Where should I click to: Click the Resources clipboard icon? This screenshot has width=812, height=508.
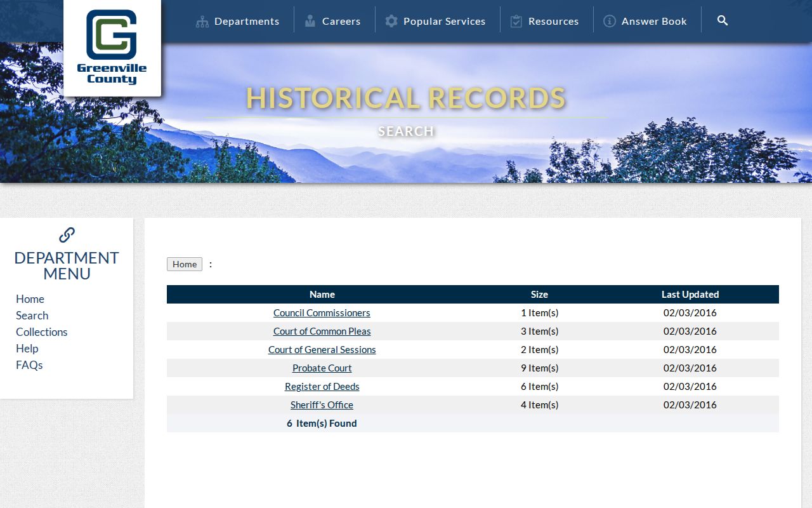tap(516, 21)
